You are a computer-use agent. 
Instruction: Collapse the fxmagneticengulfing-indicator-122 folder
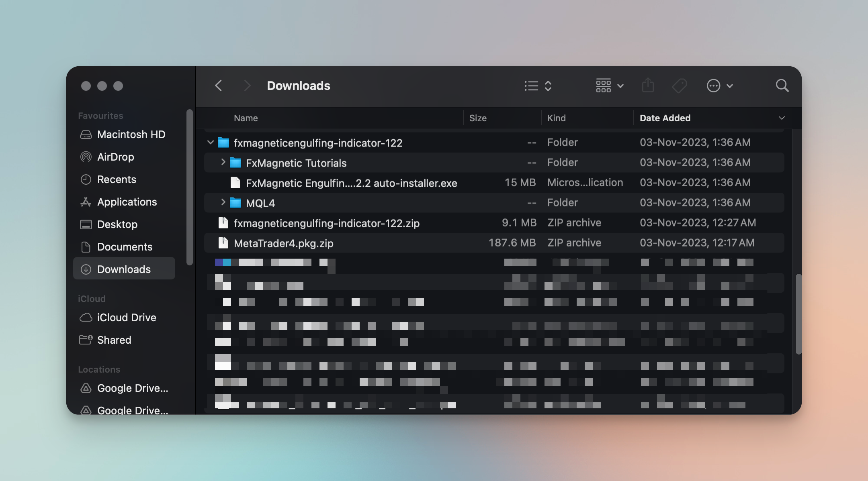point(210,143)
